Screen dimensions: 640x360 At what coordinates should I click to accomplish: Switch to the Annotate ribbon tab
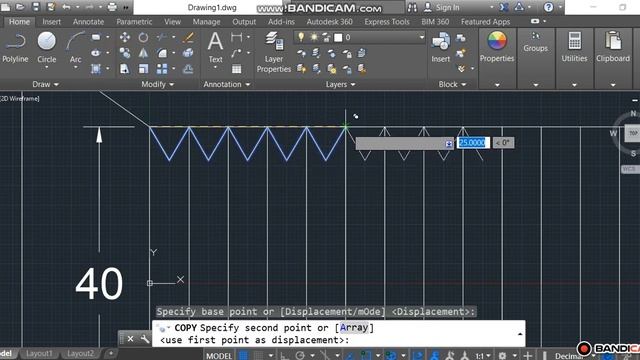(88, 22)
